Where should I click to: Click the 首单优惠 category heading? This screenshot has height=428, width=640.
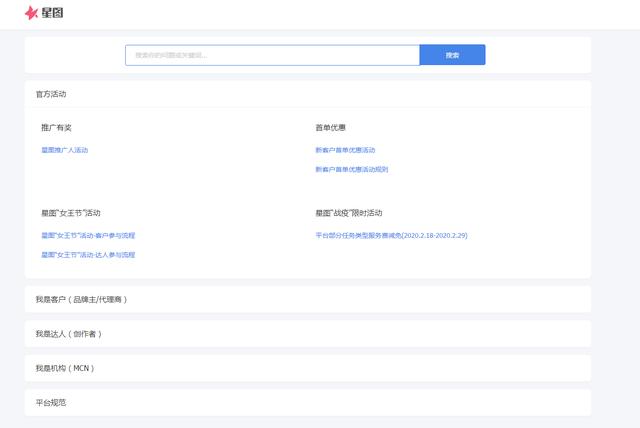[330, 128]
